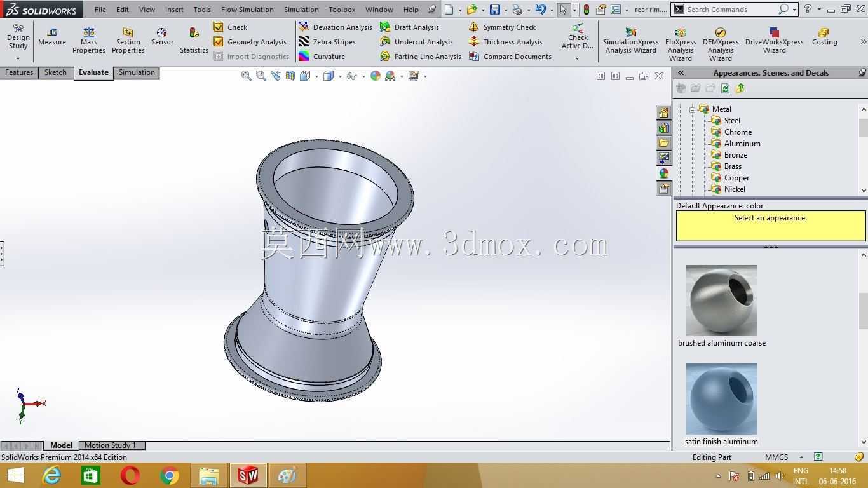
Task: Switch to the Simulation tab
Action: coord(137,72)
